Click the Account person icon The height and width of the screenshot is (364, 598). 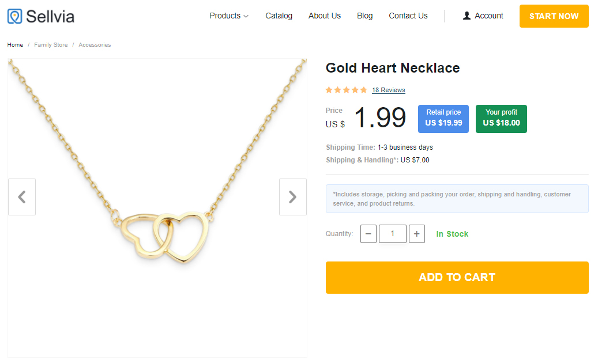467,16
